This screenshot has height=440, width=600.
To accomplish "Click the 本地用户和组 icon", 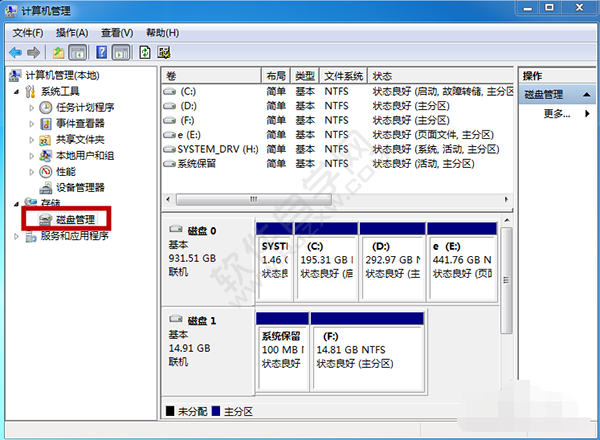I will click(x=45, y=156).
